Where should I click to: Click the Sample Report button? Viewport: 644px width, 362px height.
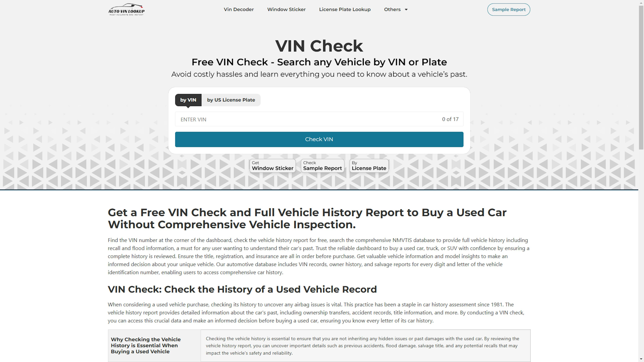coord(509,9)
